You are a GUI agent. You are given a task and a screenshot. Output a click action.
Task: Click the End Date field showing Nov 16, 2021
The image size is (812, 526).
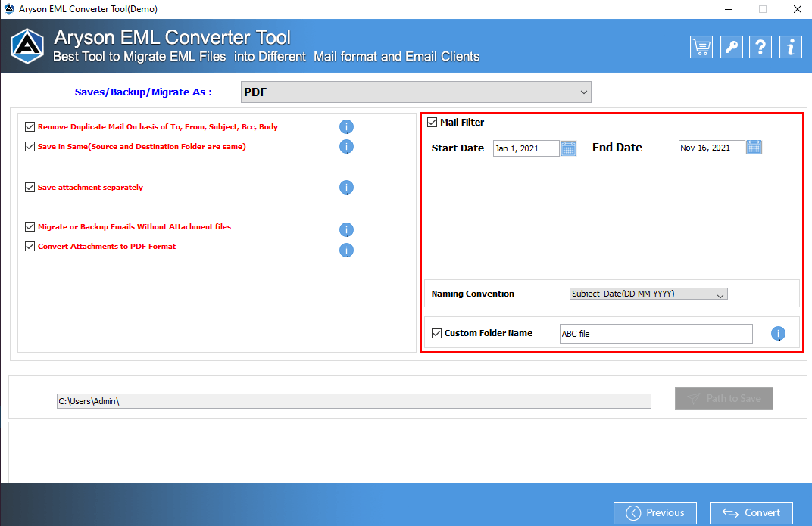[x=711, y=148]
